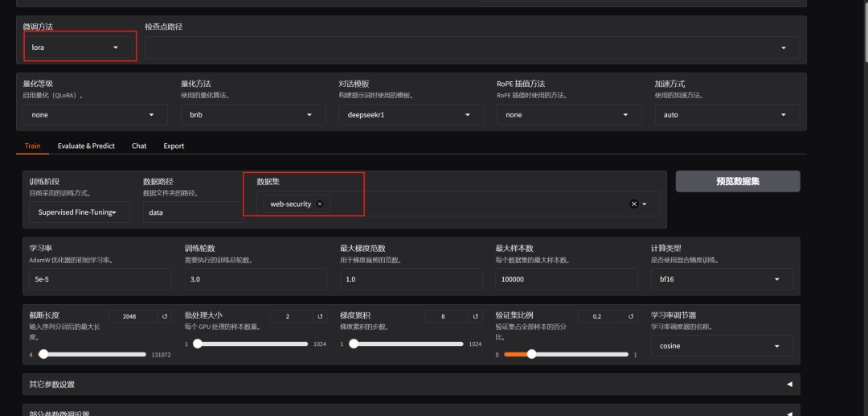868x416 pixels.
Task: Switch to the Evaluate & Predict tab
Action: pos(86,146)
